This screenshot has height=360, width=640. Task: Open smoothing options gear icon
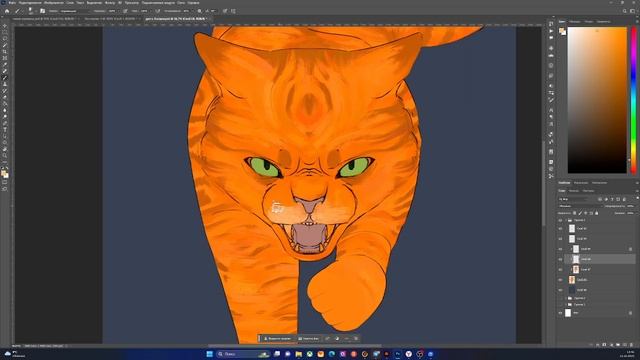(199, 11)
